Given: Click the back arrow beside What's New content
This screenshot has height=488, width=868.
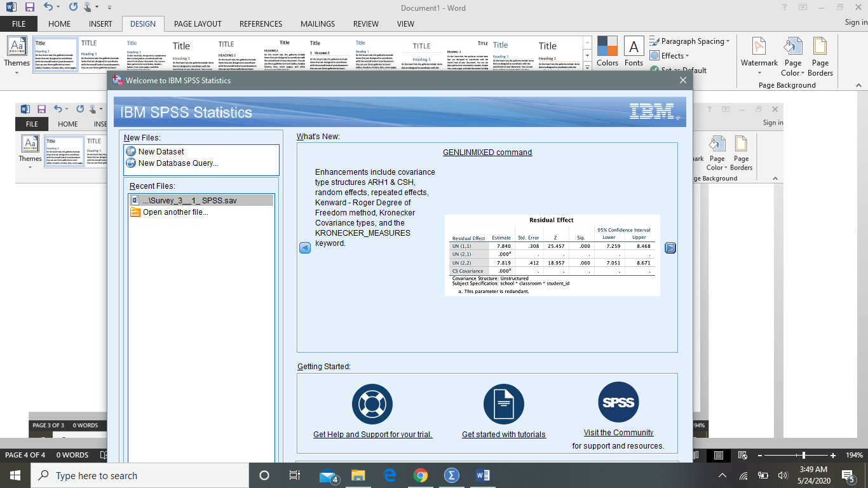Looking at the screenshot, I should [306, 248].
